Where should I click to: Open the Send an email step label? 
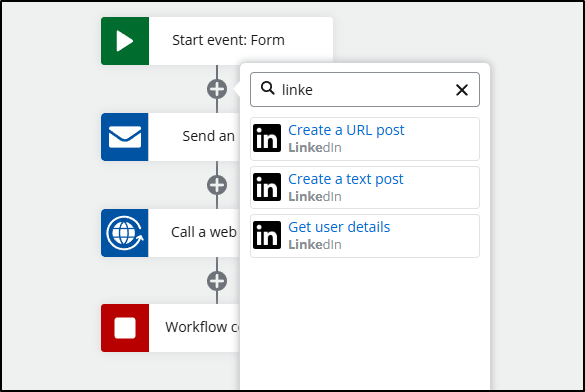[209, 136]
